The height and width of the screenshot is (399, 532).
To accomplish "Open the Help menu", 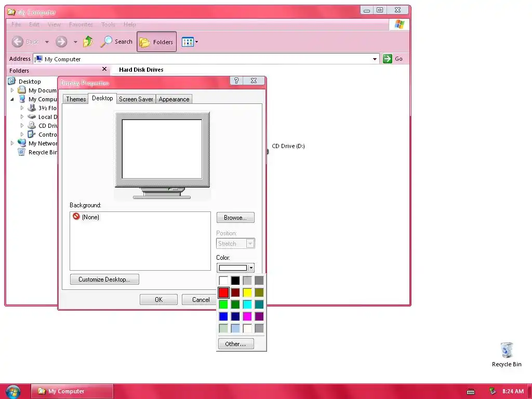I will 129,24.
